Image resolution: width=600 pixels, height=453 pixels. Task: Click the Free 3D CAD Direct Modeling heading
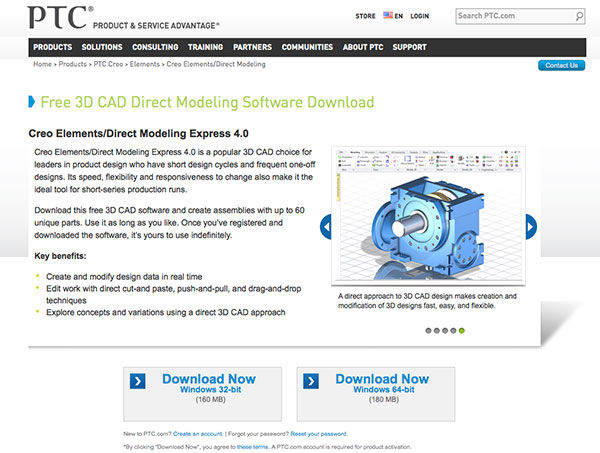(207, 102)
